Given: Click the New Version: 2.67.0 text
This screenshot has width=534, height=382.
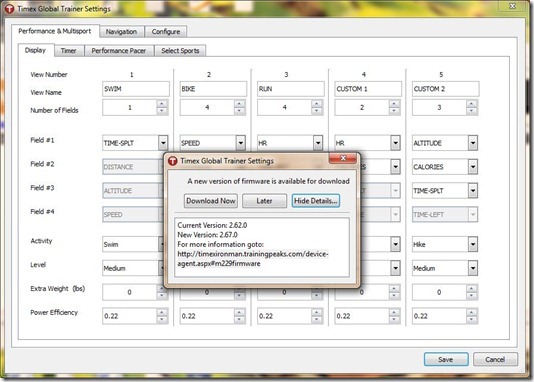Looking at the screenshot, I should coord(207,235).
